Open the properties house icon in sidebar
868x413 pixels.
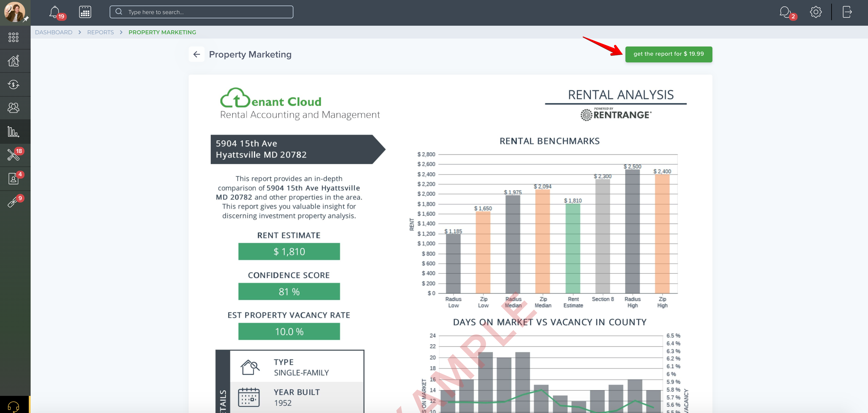click(13, 61)
